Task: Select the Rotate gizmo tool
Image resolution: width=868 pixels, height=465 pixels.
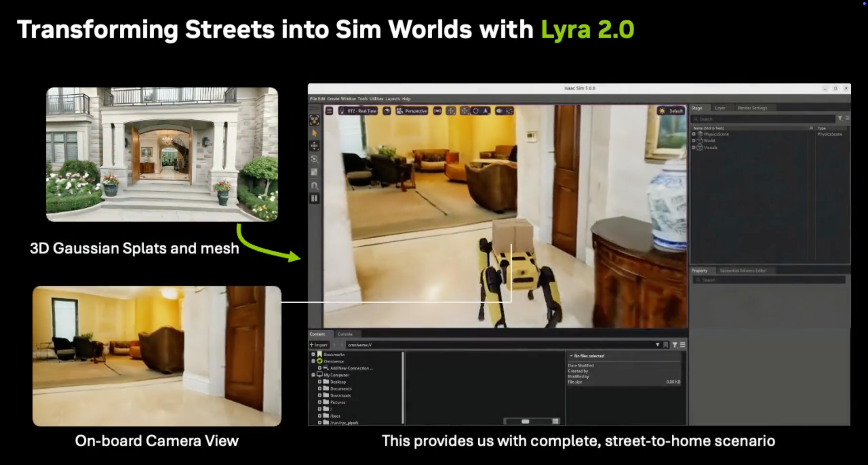Action: [315, 157]
